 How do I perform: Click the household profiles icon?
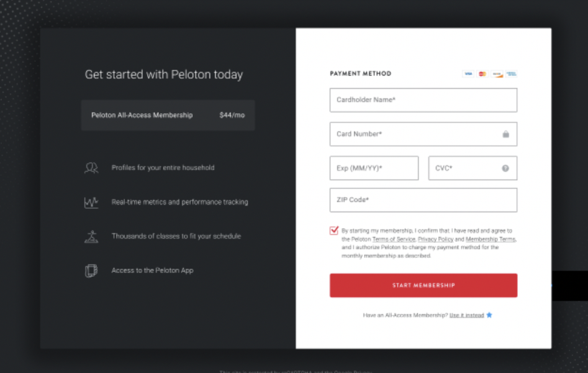click(x=91, y=167)
